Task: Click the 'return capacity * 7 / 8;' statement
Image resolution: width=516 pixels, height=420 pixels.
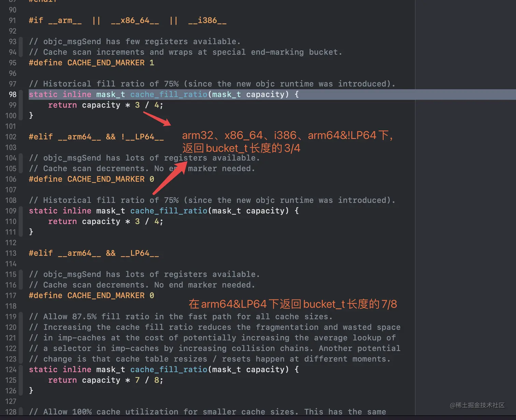Action: tap(106, 380)
